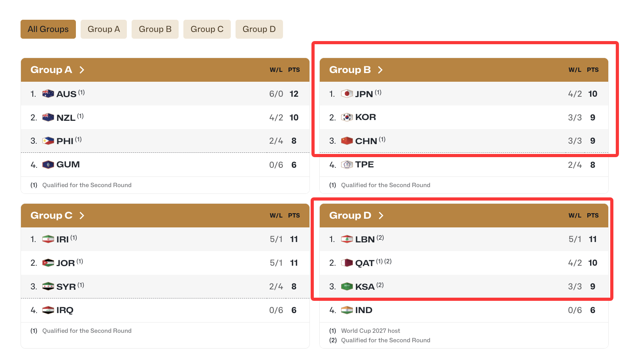Screen dimensions: 630x364
Task: Click the Qatar flag next to QAT
Action: click(347, 263)
